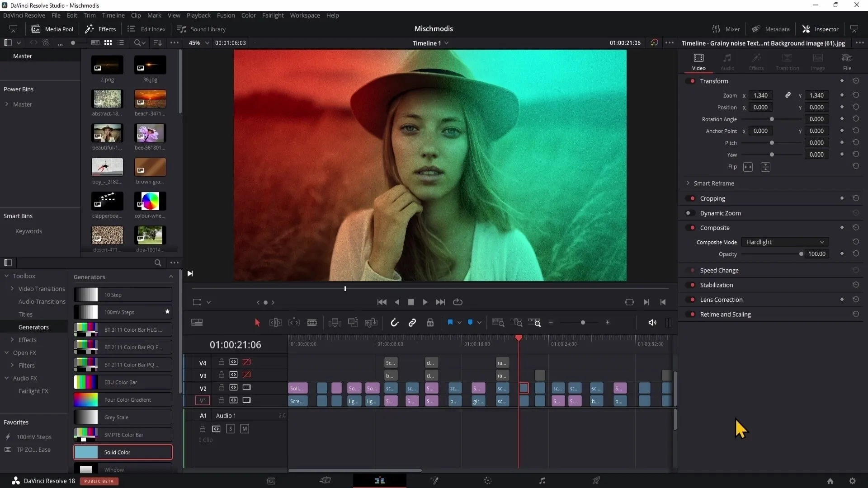Select the Four Color Gradient generator
The width and height of the screenshot is (868, 488).
123,400
